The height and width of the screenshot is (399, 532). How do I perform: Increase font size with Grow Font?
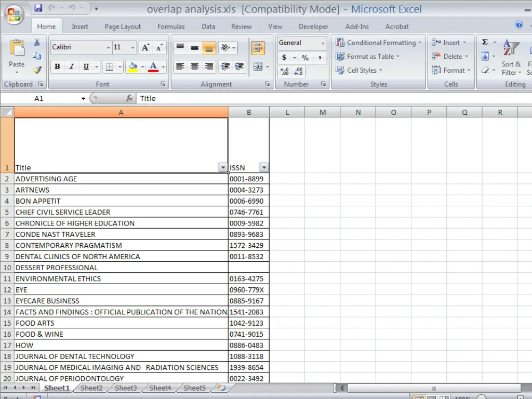point(145,47)
